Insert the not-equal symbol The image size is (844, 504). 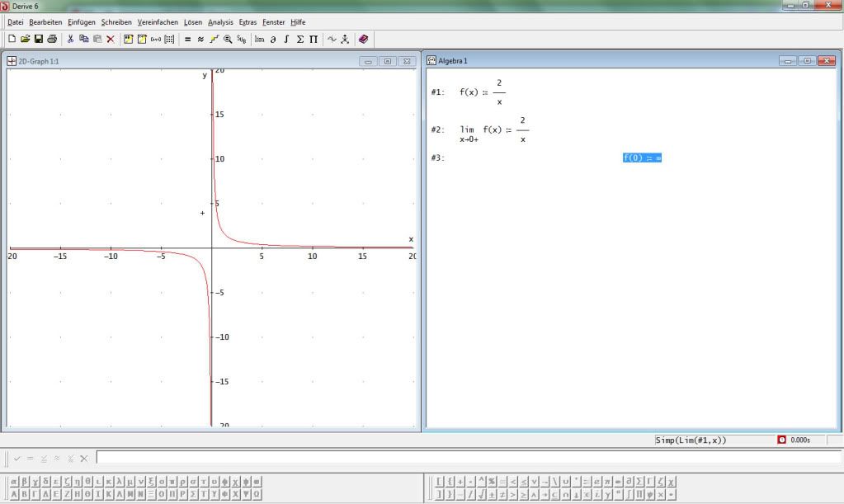pyautogui.click(x=502, y=494)
